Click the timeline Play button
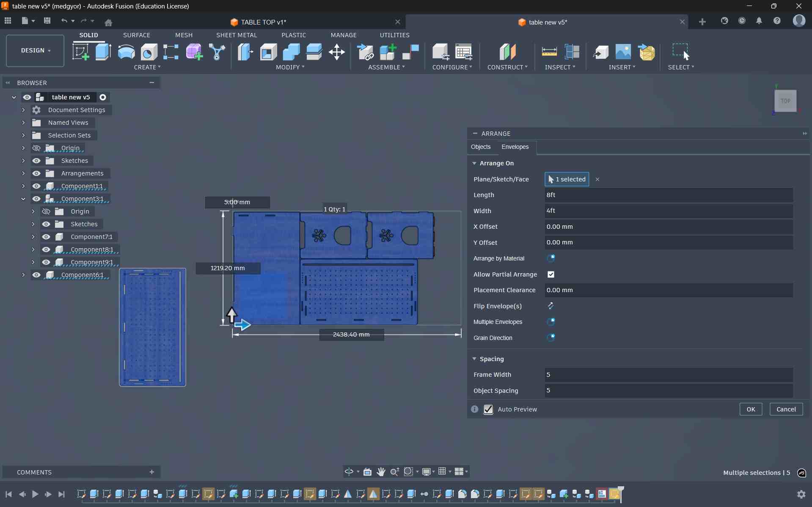The image size is (812, 507). [x=35, y=494]
